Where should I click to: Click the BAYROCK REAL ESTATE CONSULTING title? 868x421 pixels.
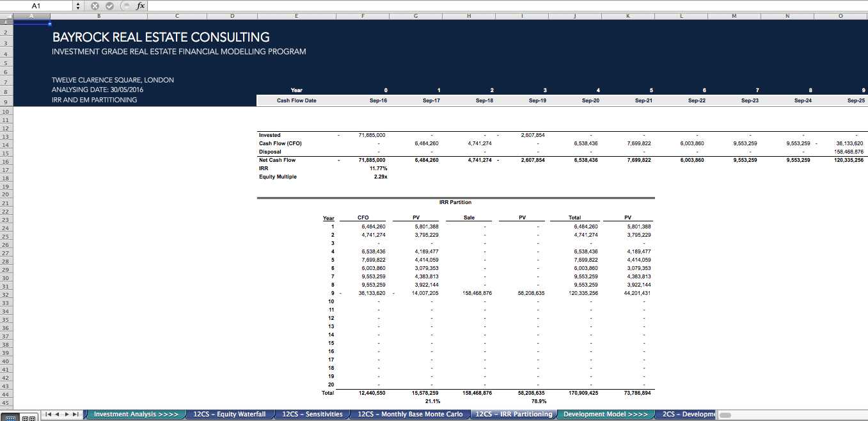161,38
